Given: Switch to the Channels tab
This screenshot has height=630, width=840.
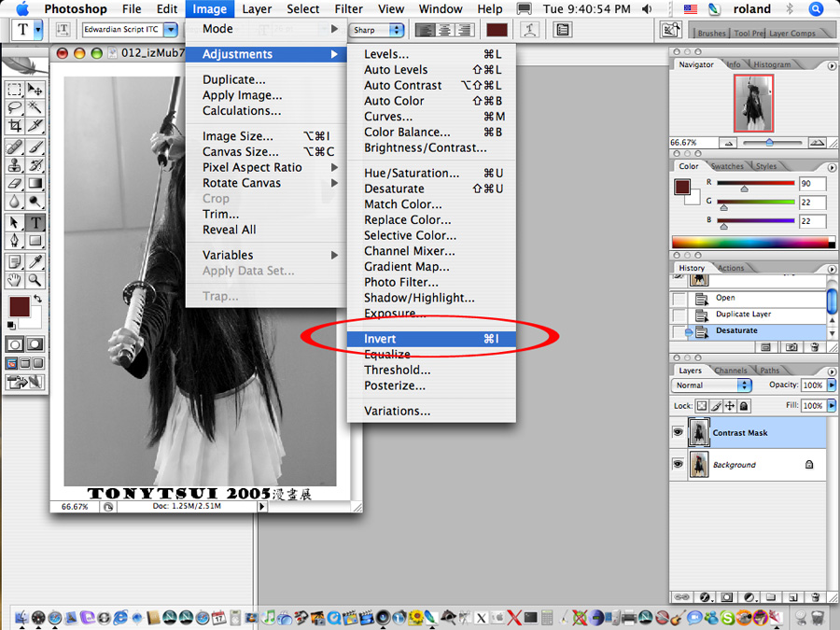Looking at the screenshot, I should pos(731,371).
